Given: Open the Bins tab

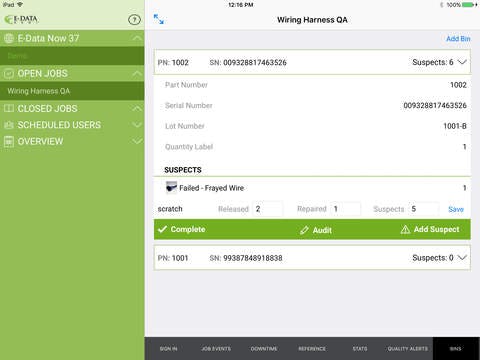Looking at the screenshot, I should [x=456, y=349].
